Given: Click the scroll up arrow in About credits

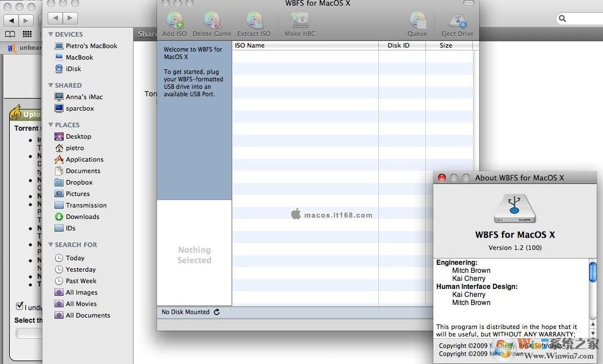Looking at the screenshot, I should (x=593, y=325).
